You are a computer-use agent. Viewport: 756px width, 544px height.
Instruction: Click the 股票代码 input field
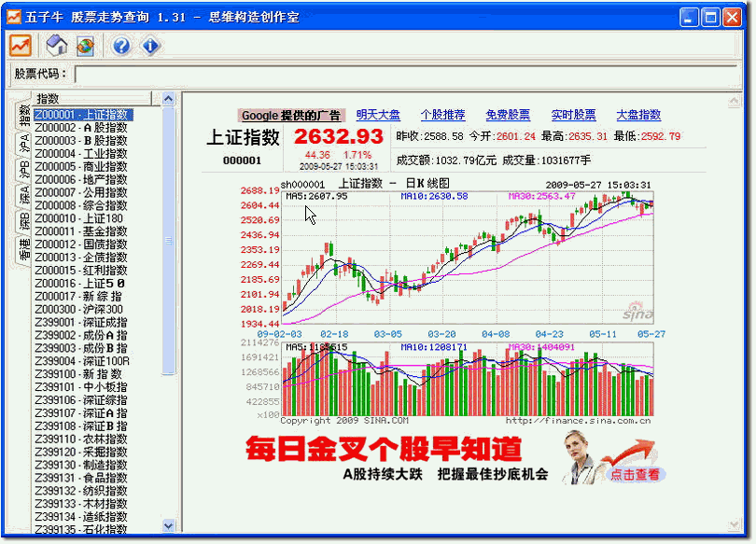tap(408, 75)
